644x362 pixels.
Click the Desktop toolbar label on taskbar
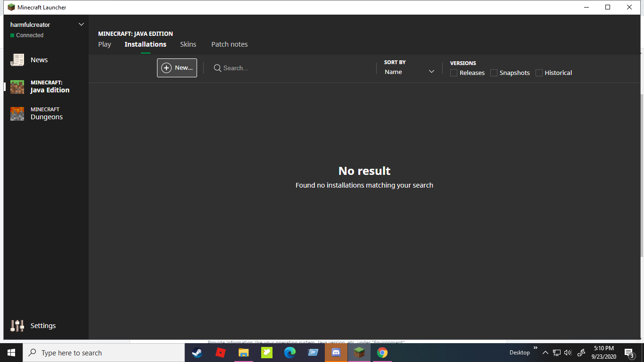pyautogui.click(x=520, y=353)
